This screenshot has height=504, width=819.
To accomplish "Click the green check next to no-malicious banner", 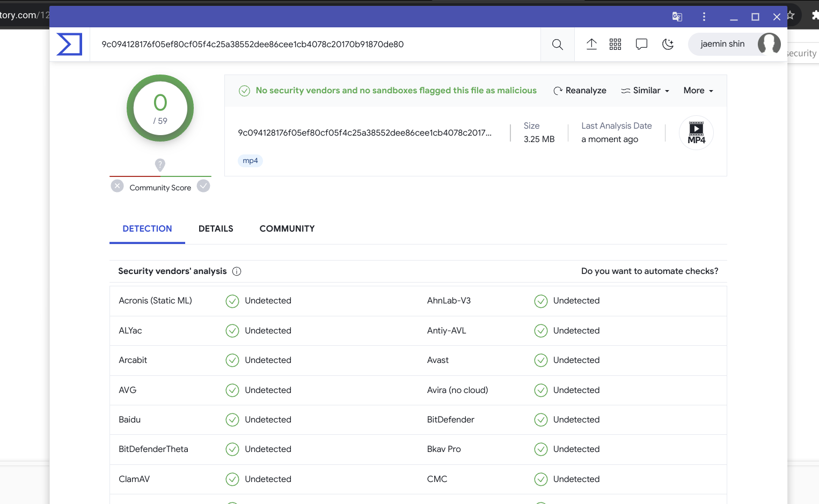I will 244,91.
